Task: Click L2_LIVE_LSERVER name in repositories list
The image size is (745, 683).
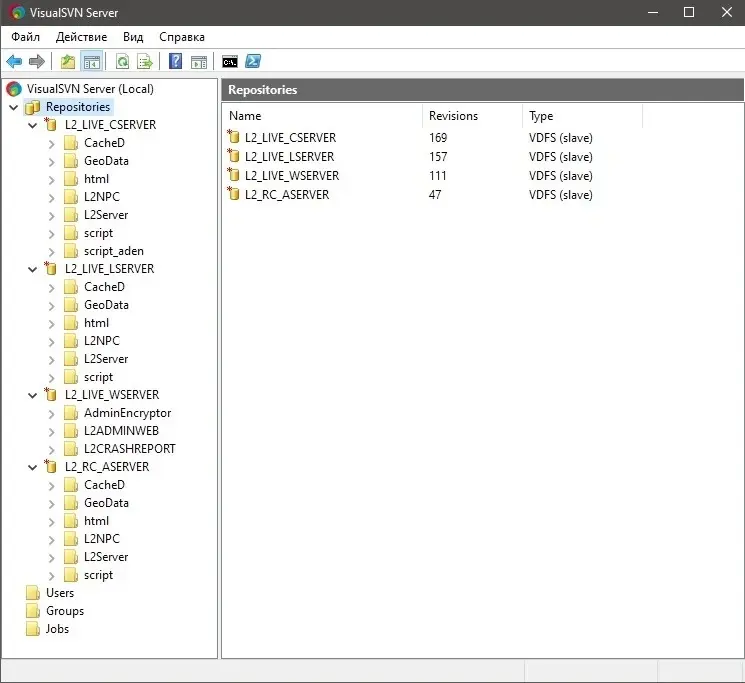Action: tap(289, 157)
